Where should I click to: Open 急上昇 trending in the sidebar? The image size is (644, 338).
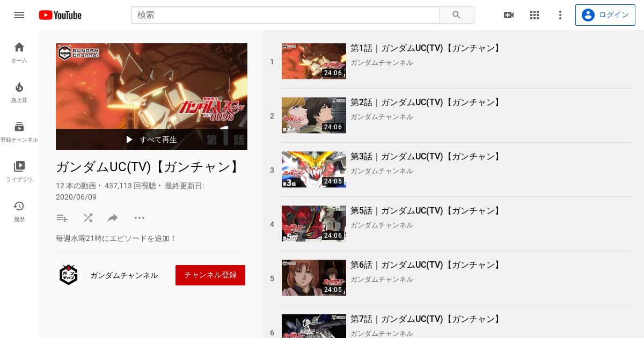pyautogui.click(x=19, y=92)
